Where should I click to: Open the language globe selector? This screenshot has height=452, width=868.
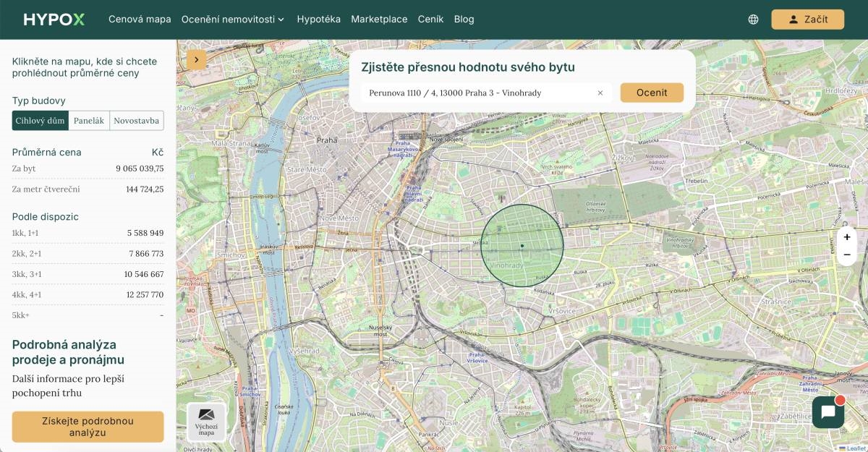click(753, 20)
